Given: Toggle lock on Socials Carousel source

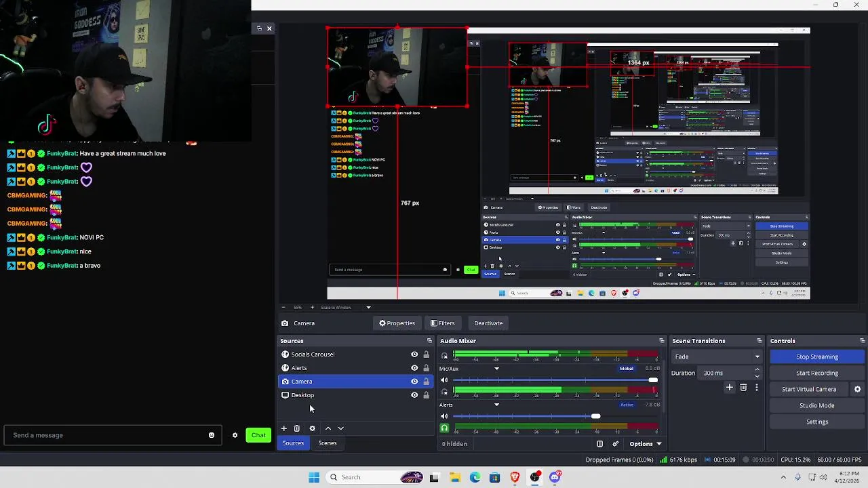Looking at the screenshot, I should click(426, 354).
